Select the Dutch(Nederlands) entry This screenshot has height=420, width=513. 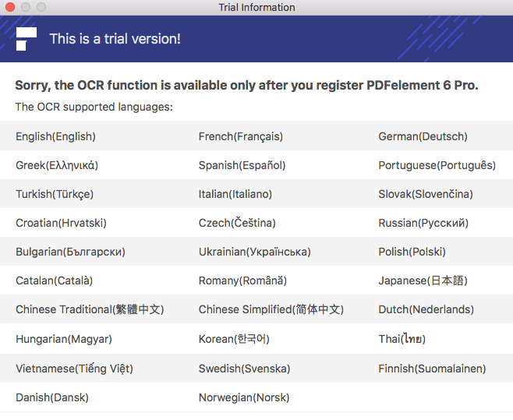point(426,309)
